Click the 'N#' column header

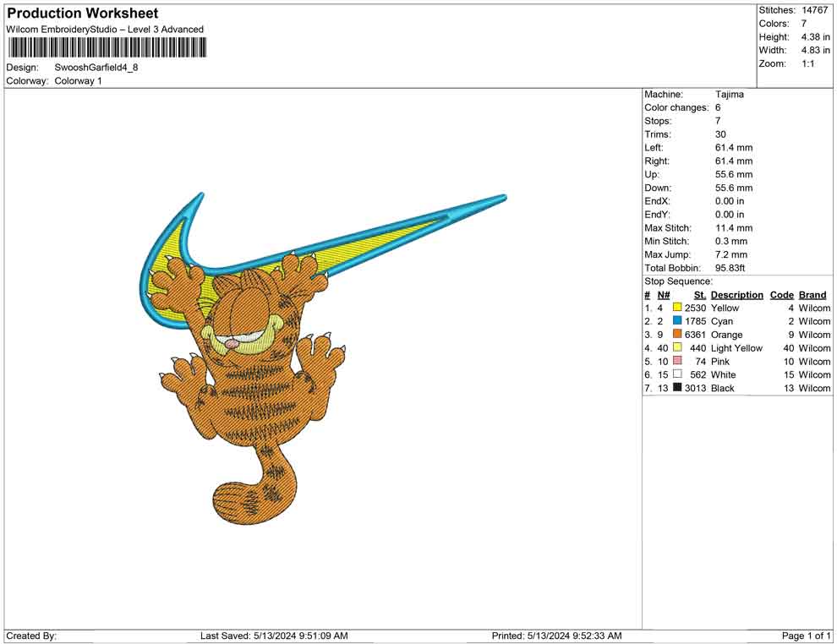click(x=664, y=294)
